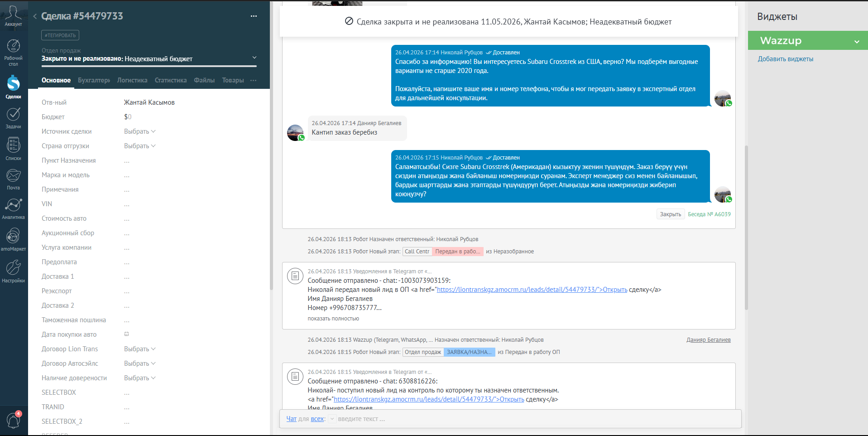The image size is (868, 436).
Task: Click the Отдел продаж pipeline tag
Action: coord(423,352)
